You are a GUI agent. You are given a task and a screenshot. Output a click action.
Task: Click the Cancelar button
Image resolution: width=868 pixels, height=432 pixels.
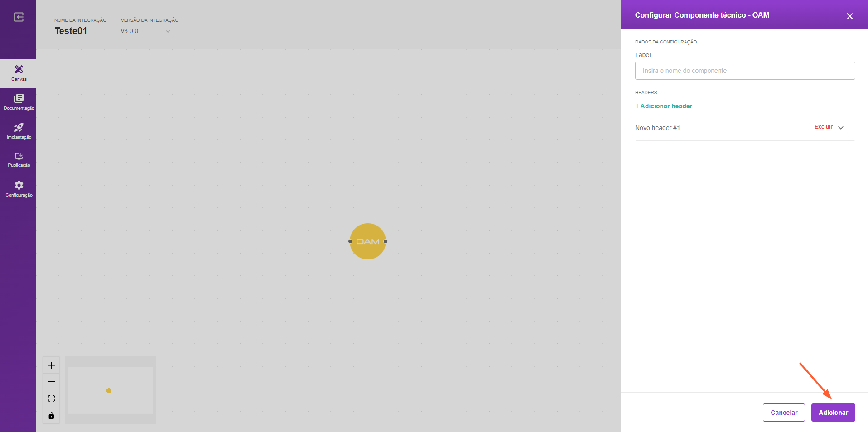784,413
